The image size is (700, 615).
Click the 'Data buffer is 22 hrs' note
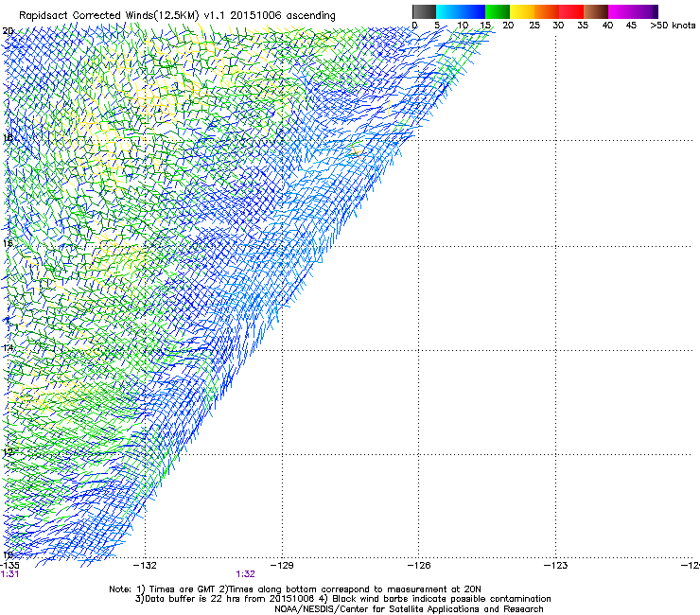tap(342, 599)
